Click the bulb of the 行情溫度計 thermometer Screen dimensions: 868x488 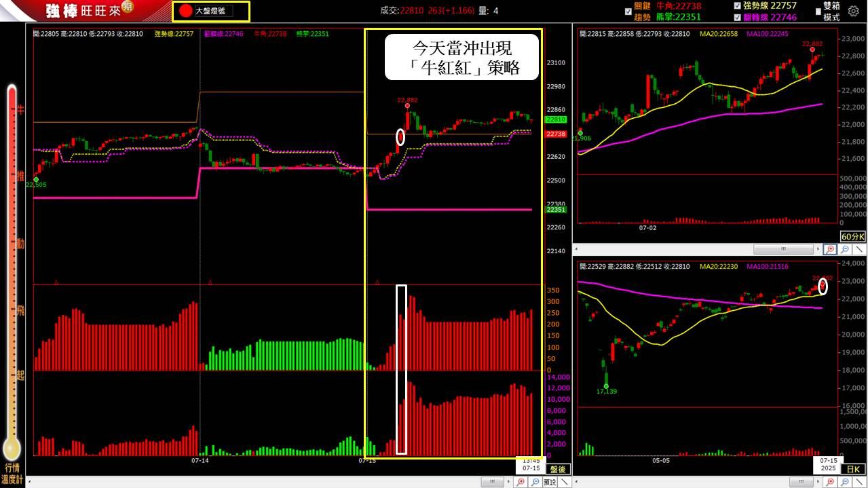tap(12, 448)
